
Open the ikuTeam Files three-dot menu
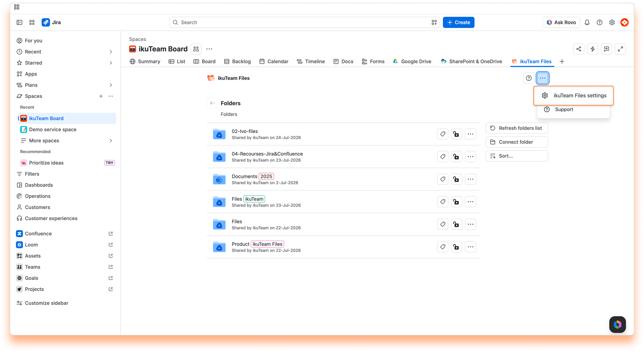(543, 78)
